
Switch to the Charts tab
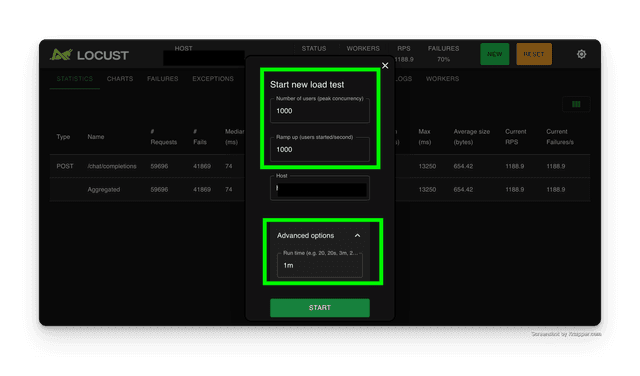pos(120,79)
